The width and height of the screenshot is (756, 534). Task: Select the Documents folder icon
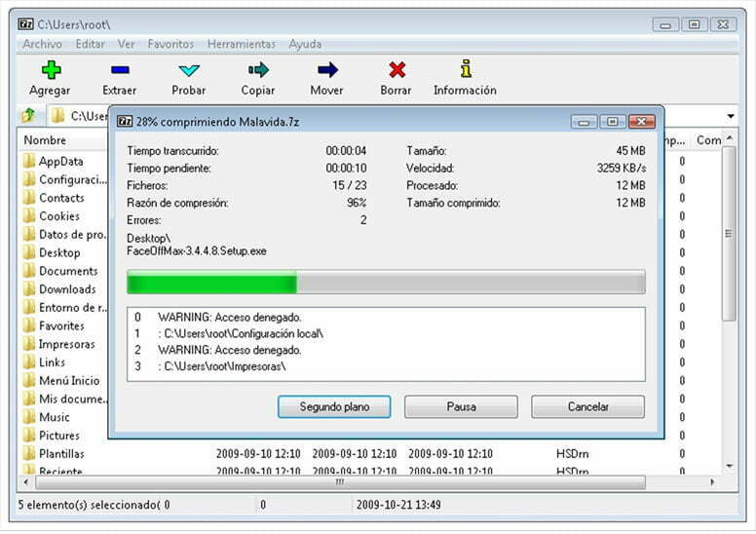[x=29, y=270]
